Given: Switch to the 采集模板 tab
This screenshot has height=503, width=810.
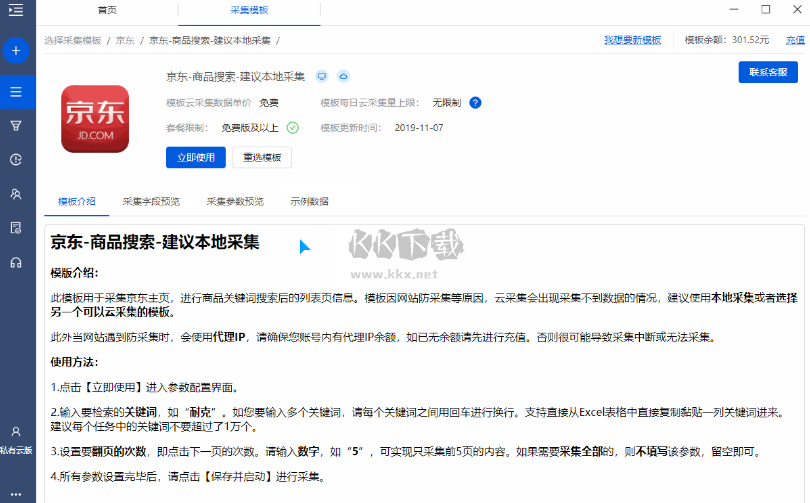Looking at the screenshot, I should click(x=249, y=10).
